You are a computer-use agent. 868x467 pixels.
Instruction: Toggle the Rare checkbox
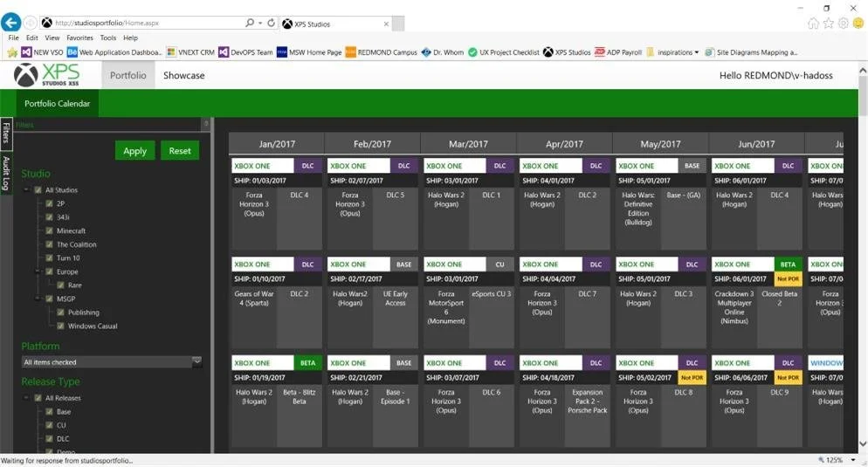coord(60,285)
